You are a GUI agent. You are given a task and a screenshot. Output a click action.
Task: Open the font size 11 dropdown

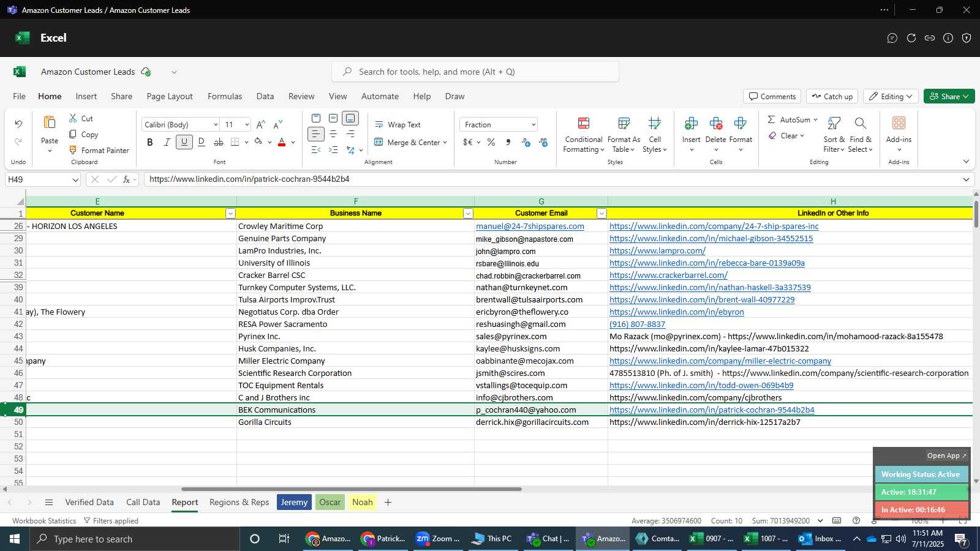[x=247, y=124]
